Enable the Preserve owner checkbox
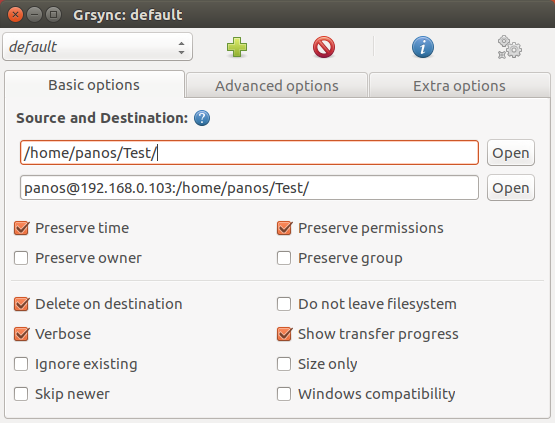555x423 pixels. coord(21,258)
